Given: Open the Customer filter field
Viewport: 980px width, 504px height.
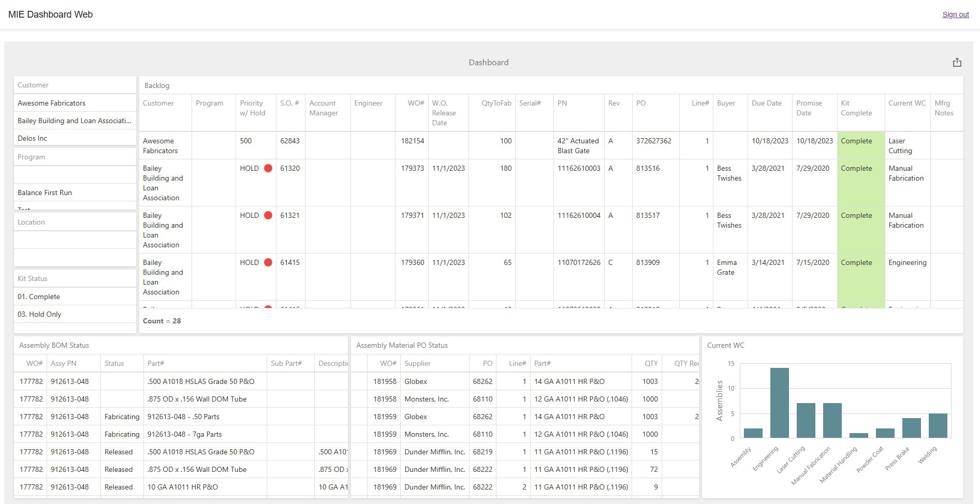Looking at the screenshot, I should pyautogui.click(x=75, y=84).
